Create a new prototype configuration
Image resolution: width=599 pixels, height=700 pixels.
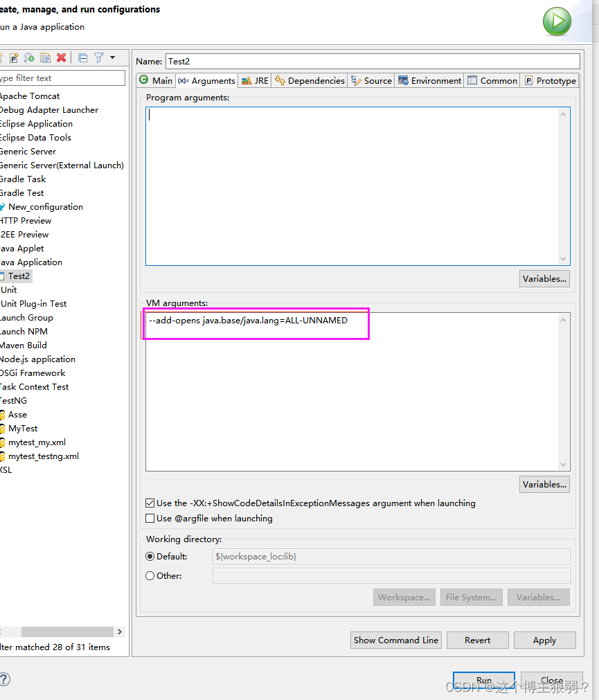tap(14, 57)
